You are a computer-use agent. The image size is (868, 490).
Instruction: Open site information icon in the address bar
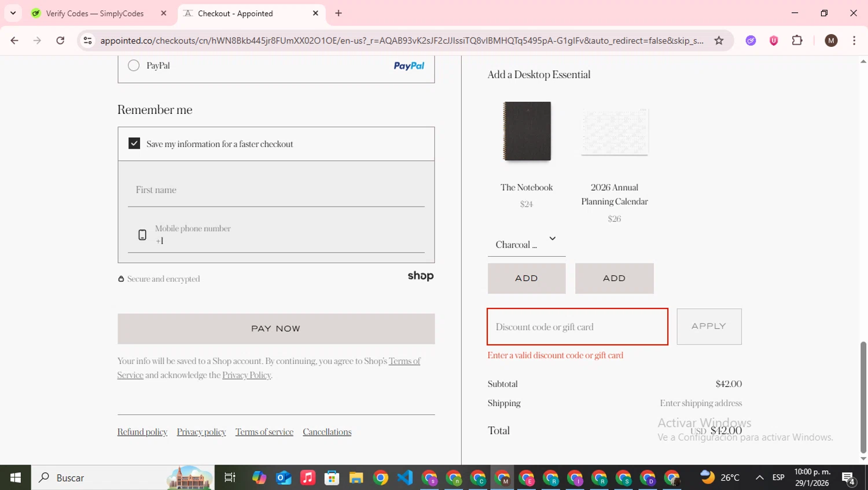click(87, 40)
